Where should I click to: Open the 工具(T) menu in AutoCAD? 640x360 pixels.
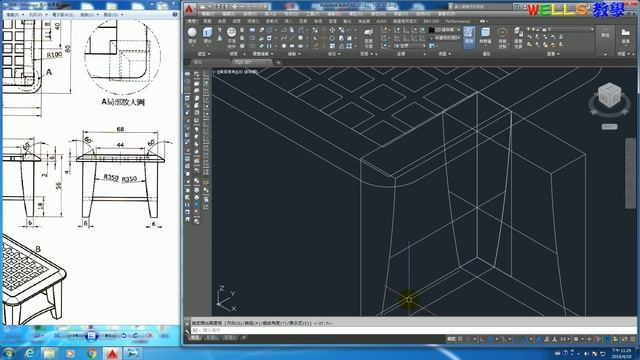(313, 14)
